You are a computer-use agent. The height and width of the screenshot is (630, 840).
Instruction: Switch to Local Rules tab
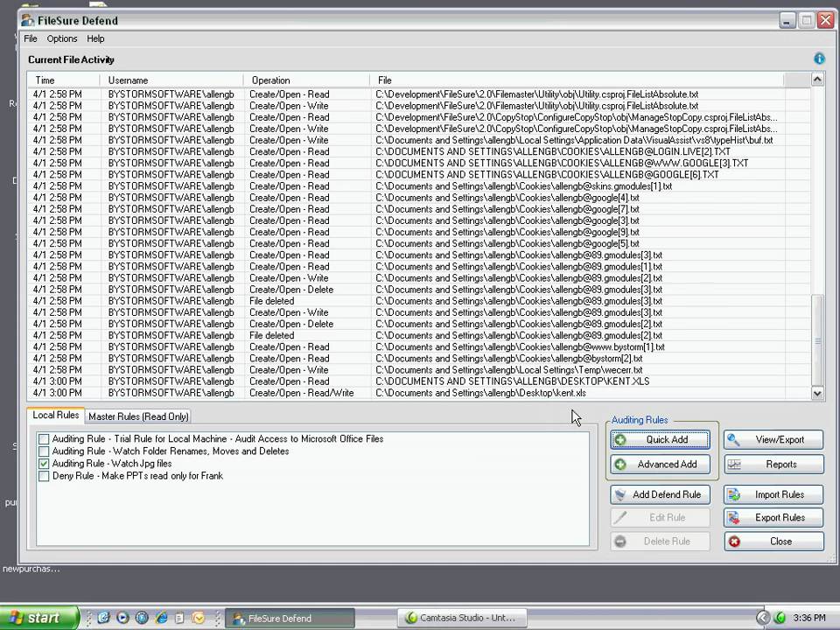click(56, 415)
